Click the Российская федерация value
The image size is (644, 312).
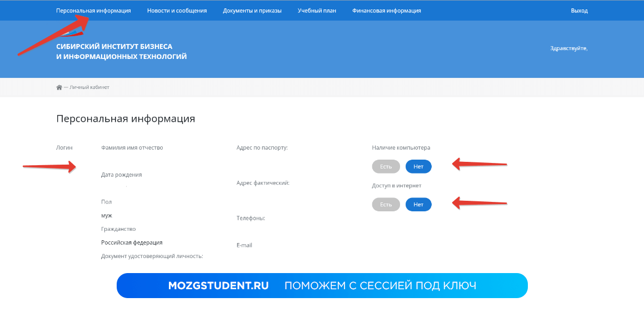(132, 242)
